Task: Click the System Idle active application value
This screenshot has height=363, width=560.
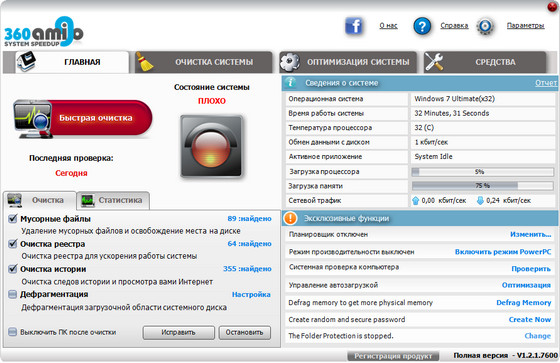Action: (433, 156)
